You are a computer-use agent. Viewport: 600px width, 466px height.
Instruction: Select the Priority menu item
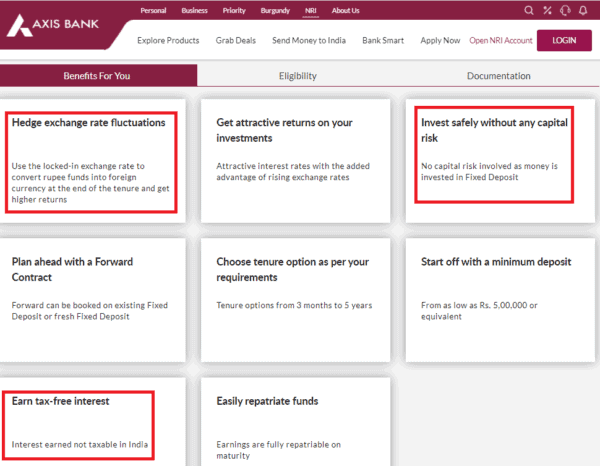pos(234,11)
